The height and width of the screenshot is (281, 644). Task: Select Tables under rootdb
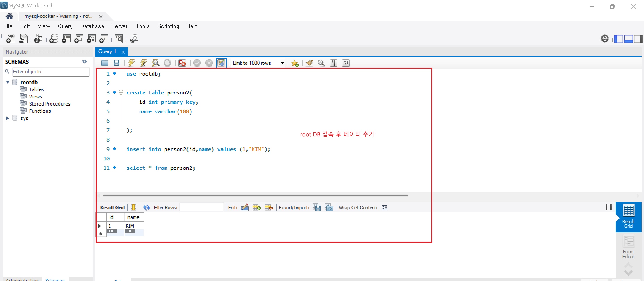36,89
